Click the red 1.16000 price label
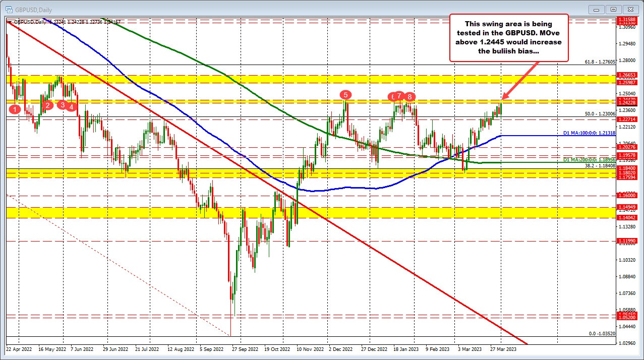The width and height of the screenshot is (644, 360). click(627, 195)
